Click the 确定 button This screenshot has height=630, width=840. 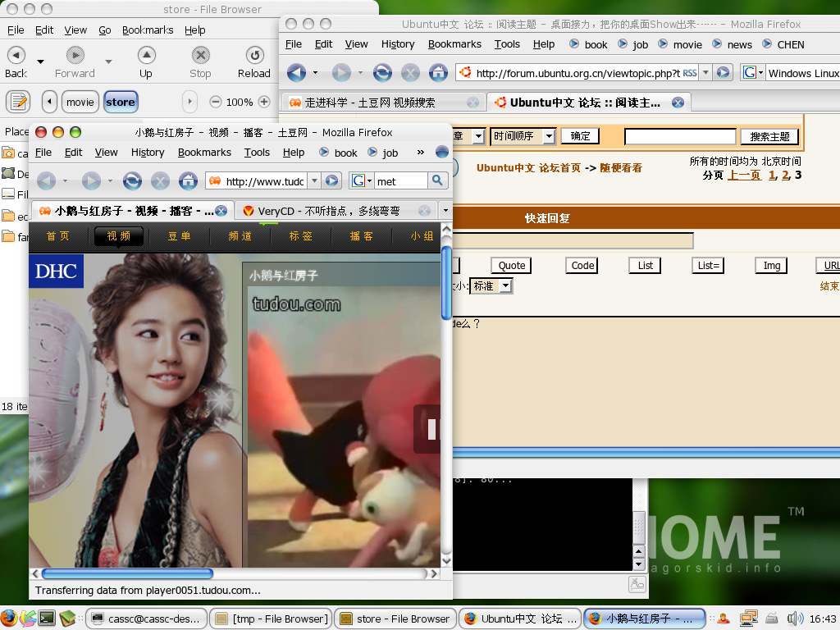[x=580, y=136]
